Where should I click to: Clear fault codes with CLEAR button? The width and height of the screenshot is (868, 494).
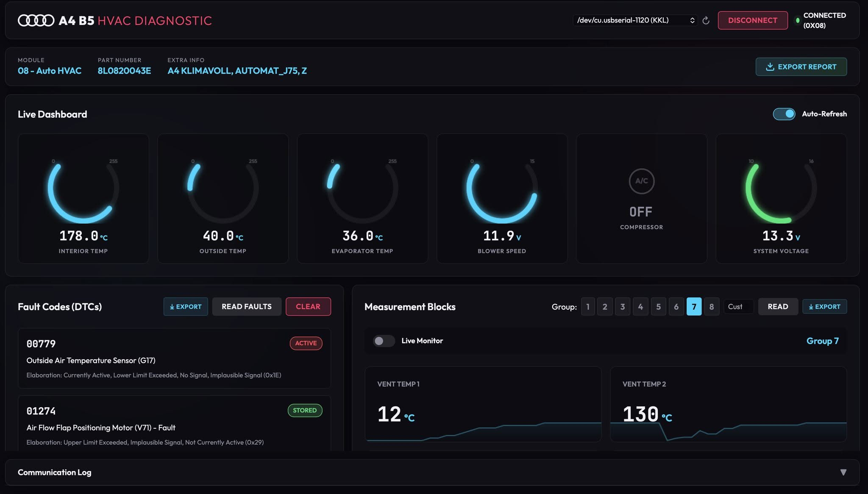[x=308, y=307]
